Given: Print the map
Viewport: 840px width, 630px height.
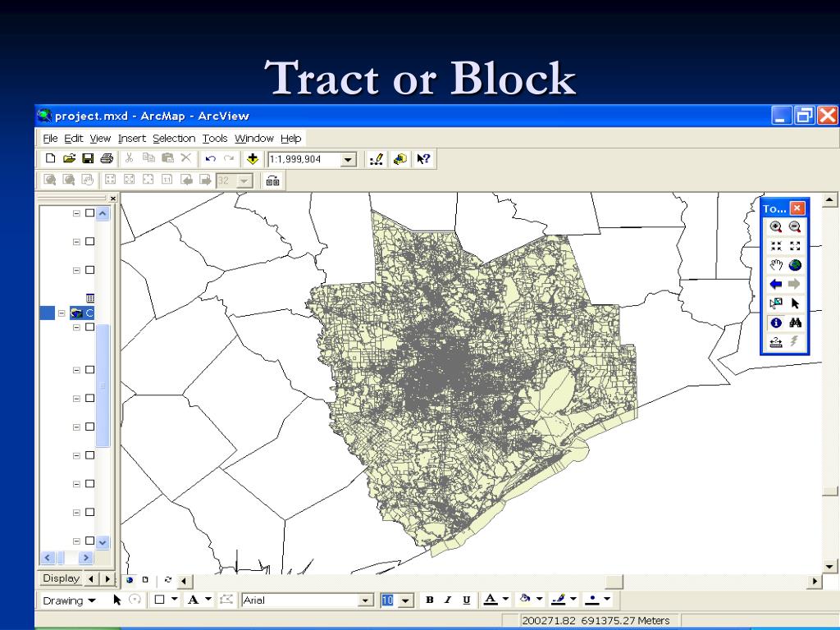Looking at the screenshot, I should pos(107,158).
